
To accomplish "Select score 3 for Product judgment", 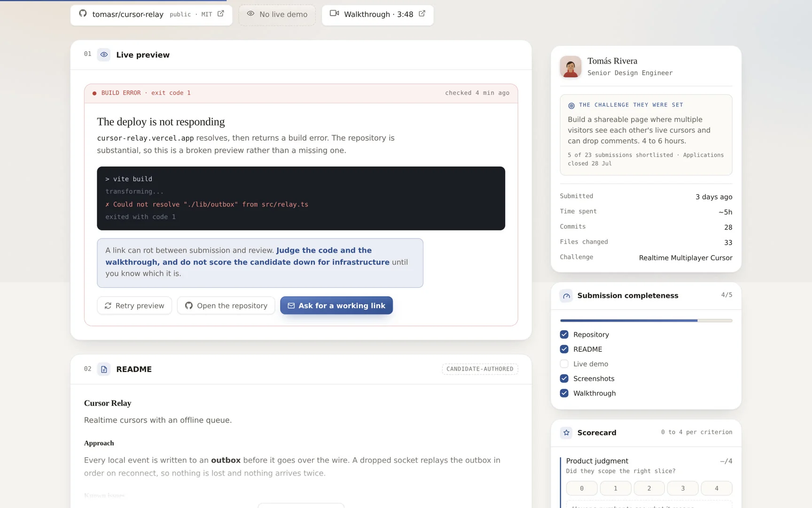I will pyautogui.click(x=683, y=488).
